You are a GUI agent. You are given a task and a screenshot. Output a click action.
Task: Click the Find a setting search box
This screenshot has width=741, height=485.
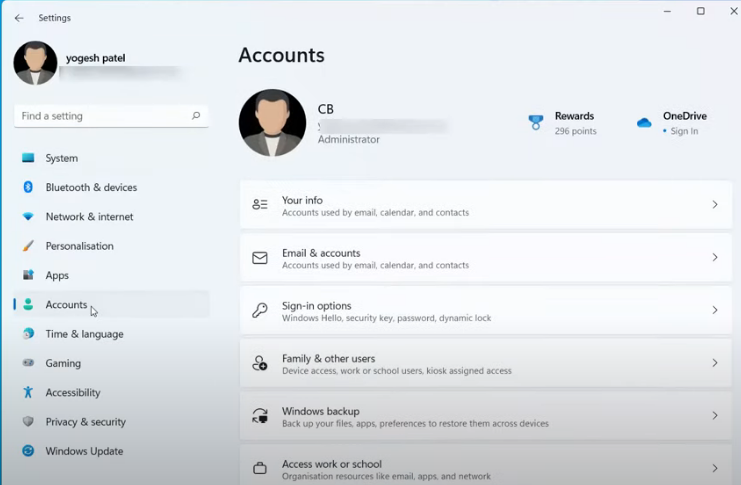click(x=100, y=116)
